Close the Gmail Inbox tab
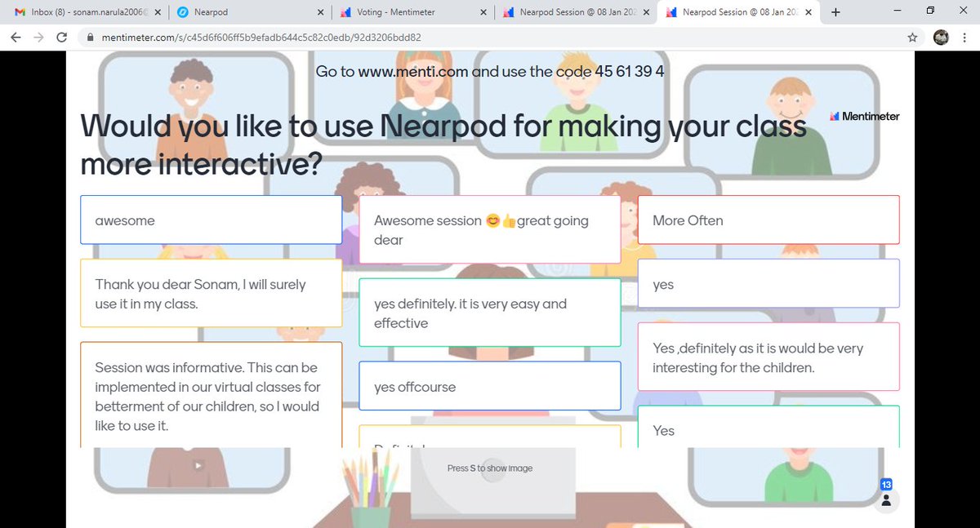Viewport: 980px width, 528px height. point(156,12)
